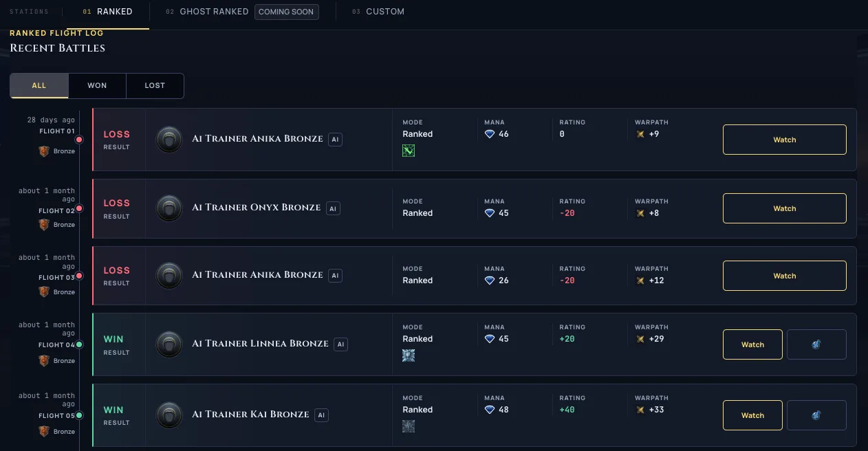Click Ai Trainer Linnea Bronze avatar
This screenshot has width=868, height=451.
click(169, 344)
